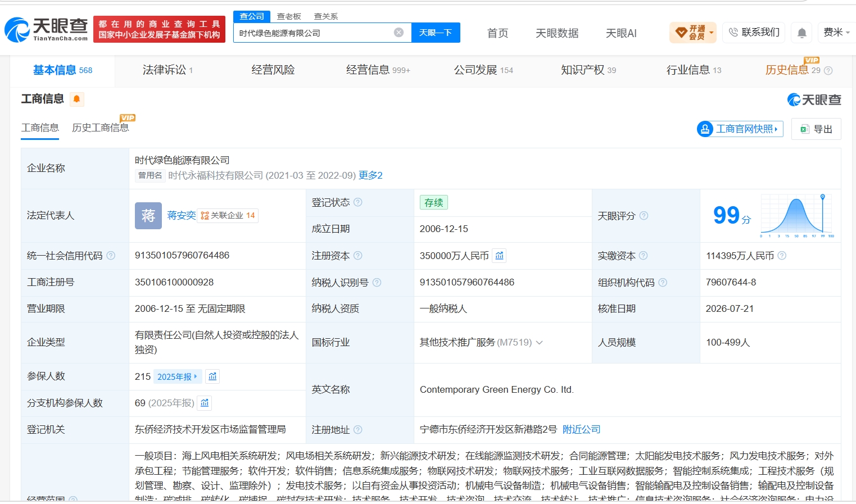The image size is (856, 504).
Task: Click the 蒋 avatar tile of legal representative
Action: tap(148, 216)
